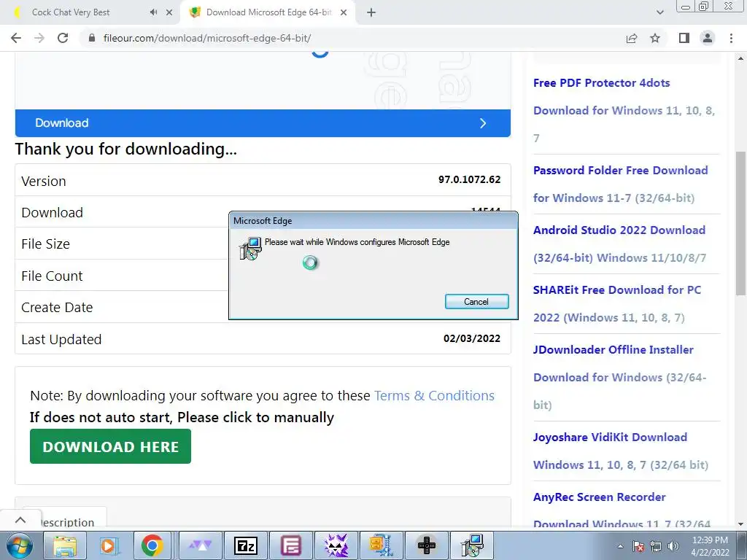Screen dimensions: 747x560
Task: Reload the current page
Action: click(63, 38)
